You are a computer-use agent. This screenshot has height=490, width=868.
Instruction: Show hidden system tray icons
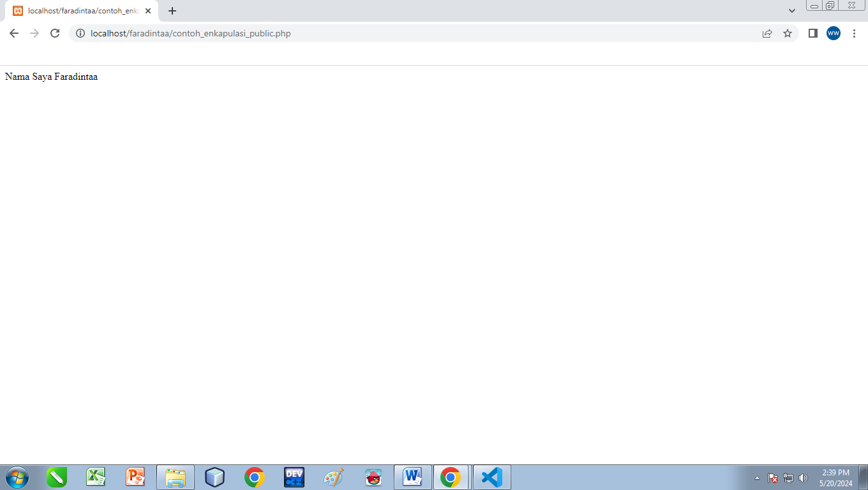pos(758,478)
